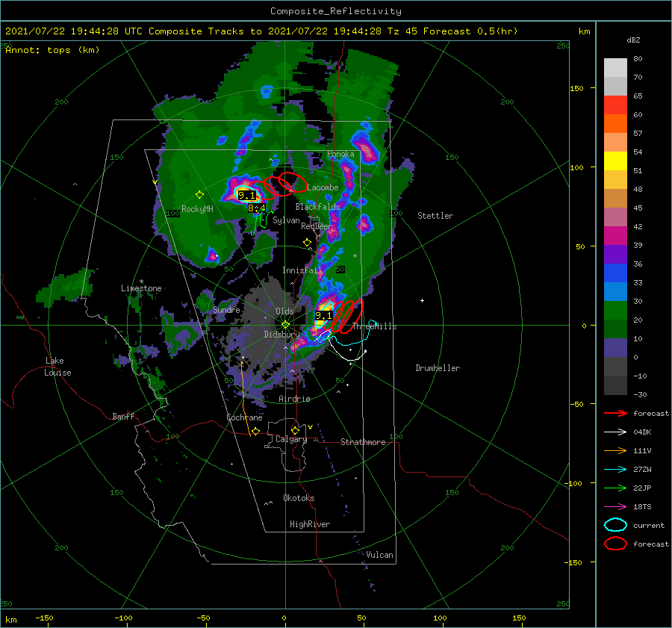Click the Vulcan label
This screenshot has height=628, width=672.
point(379,555)
